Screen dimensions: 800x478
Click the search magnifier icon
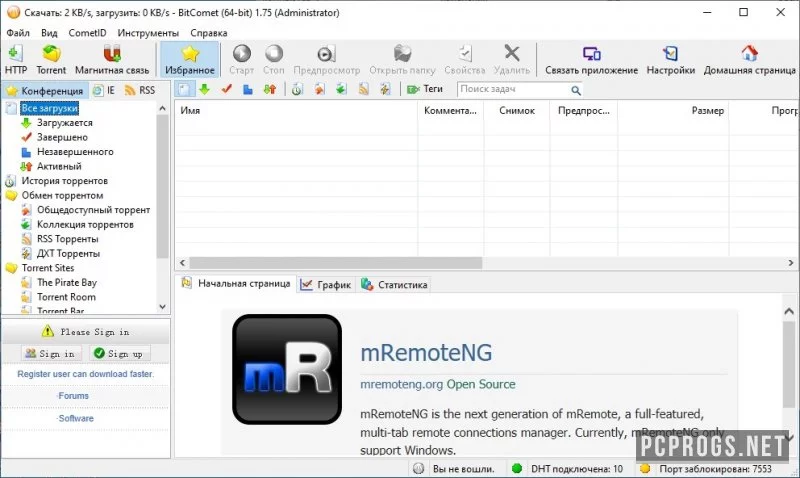pyautogui.click(x=576, y=90)
